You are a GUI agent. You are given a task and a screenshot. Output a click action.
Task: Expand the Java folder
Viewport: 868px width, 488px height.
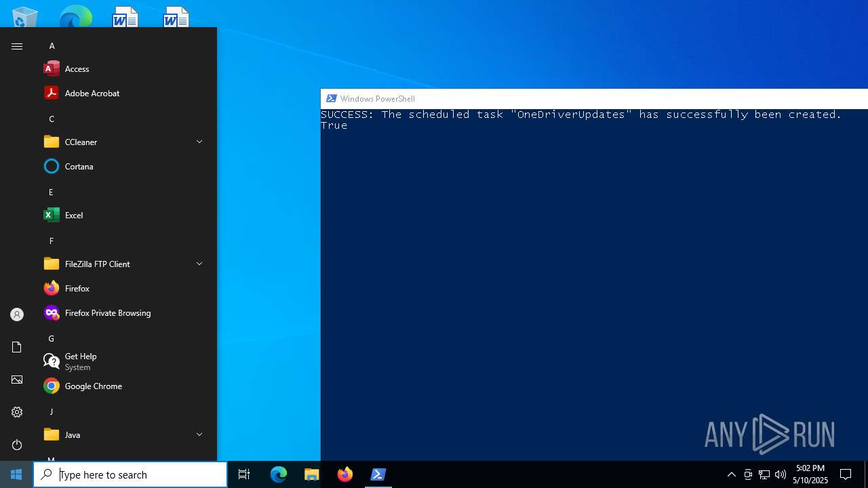pos(125,434)
